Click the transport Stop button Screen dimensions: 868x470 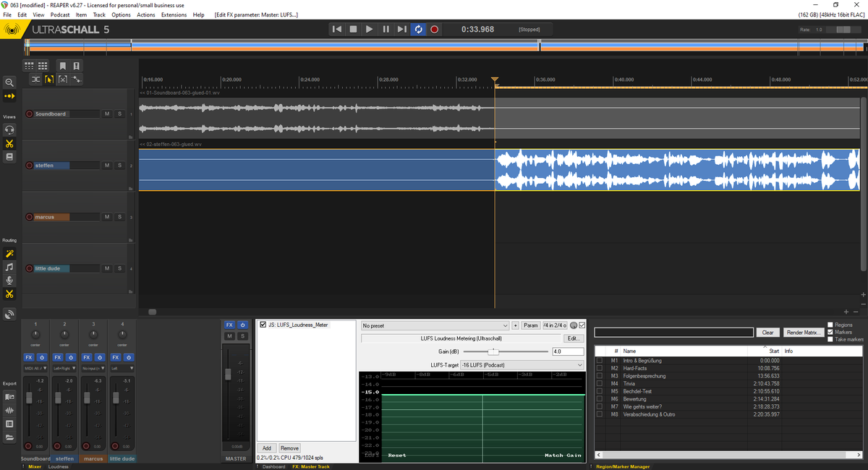click(x=353, y=29)
